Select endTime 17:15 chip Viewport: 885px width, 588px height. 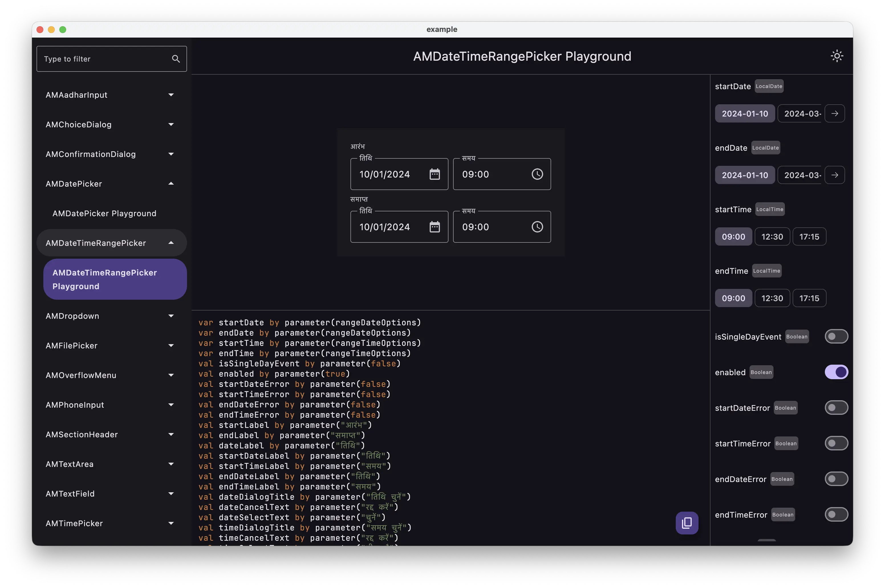809,298
